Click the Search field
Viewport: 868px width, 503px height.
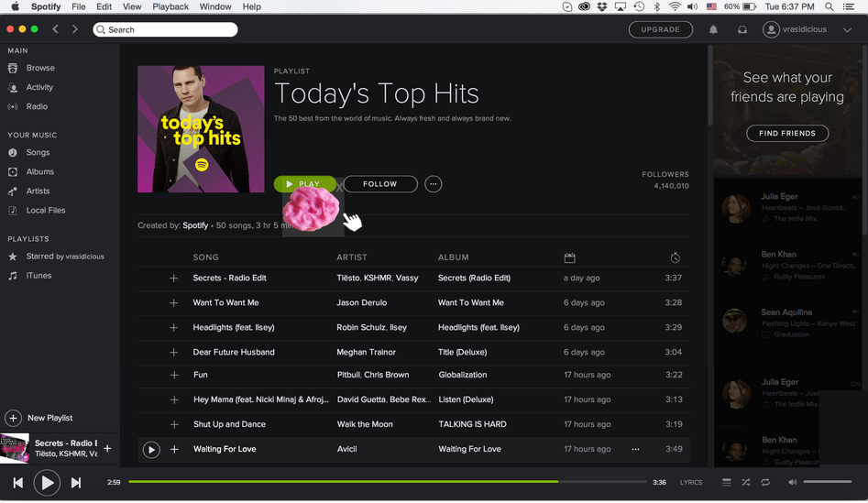pyautogui.click(x=166, y=30)
